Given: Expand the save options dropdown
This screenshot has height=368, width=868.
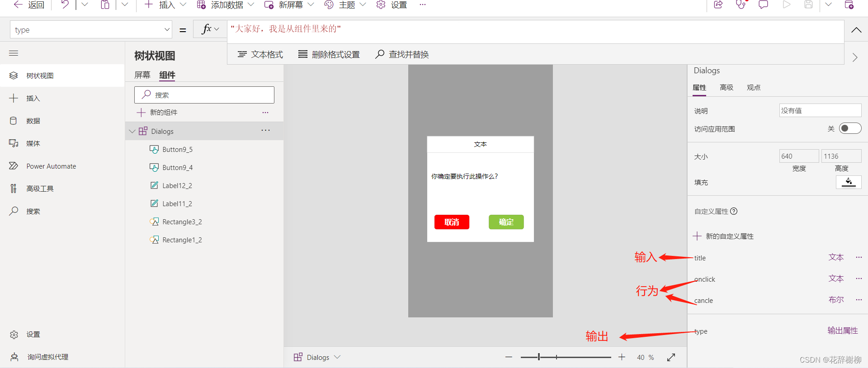Looking at the screenshot, I should point(828,5).
